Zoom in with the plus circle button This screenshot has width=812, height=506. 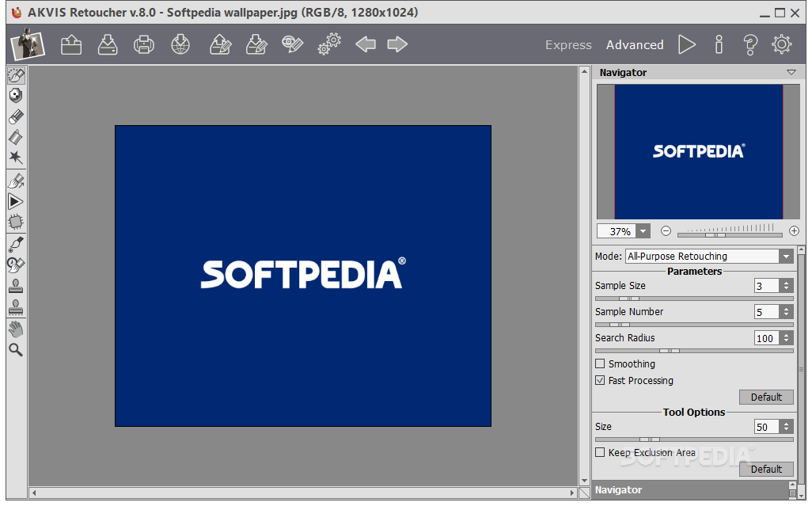pyautogui.click(x=794, y=231)
